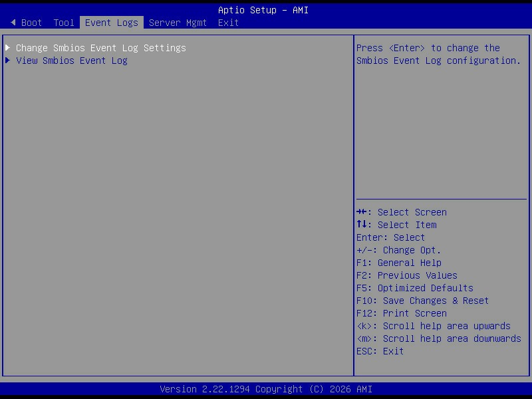Open Change Smbios Event Log Settings submenu
532x399 pixels.
pyautogui.click(x=101, y=48)
